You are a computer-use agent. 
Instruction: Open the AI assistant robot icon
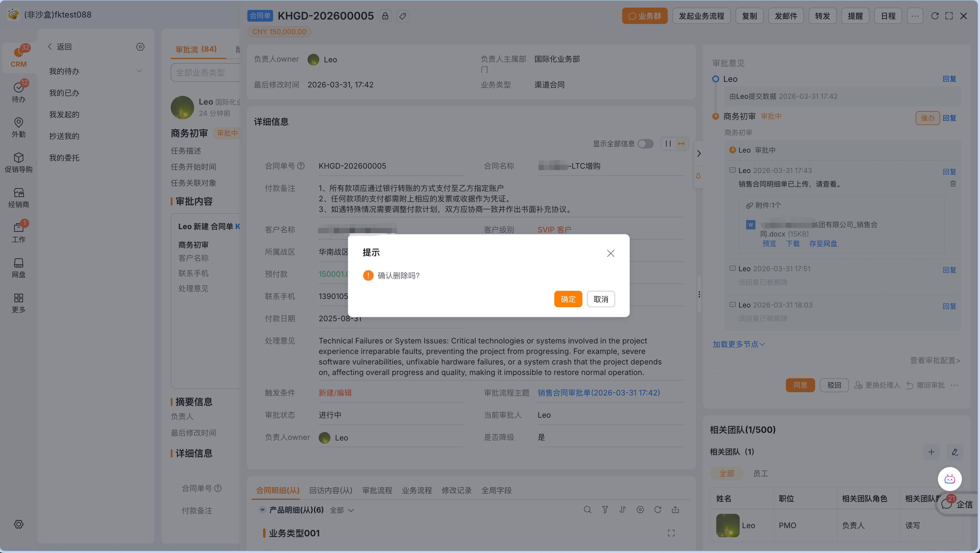pos(950,479)
